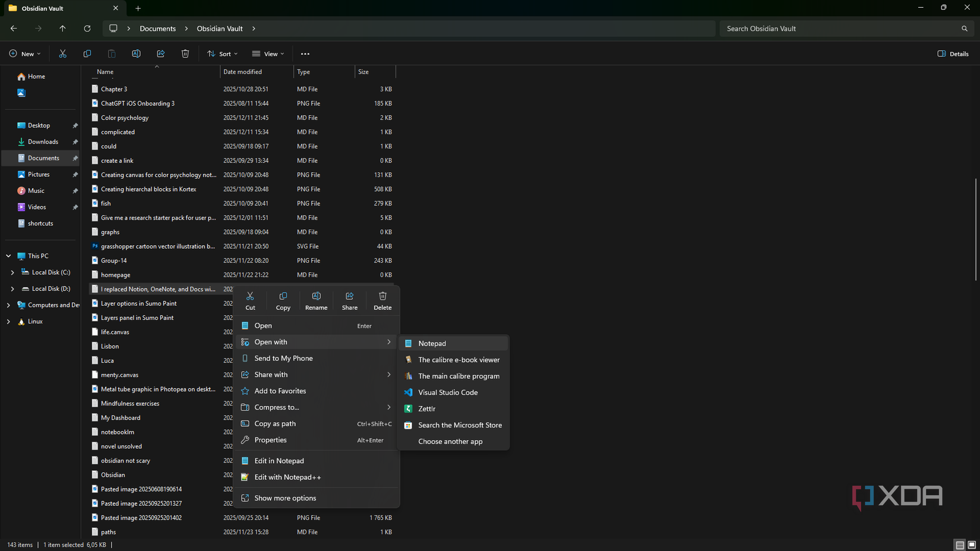980x551 pixels.
Task: Switch to large thumbnails view in status bar
Action: (x=972, y=544)
